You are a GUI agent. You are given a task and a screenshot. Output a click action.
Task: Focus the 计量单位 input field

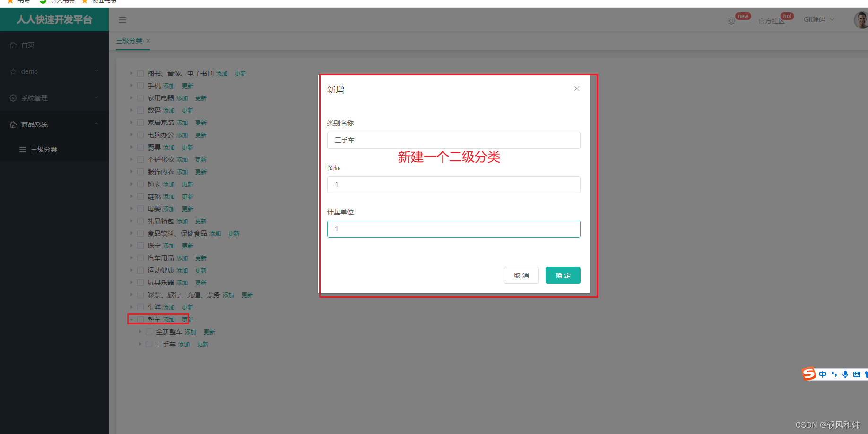(454, 229)
